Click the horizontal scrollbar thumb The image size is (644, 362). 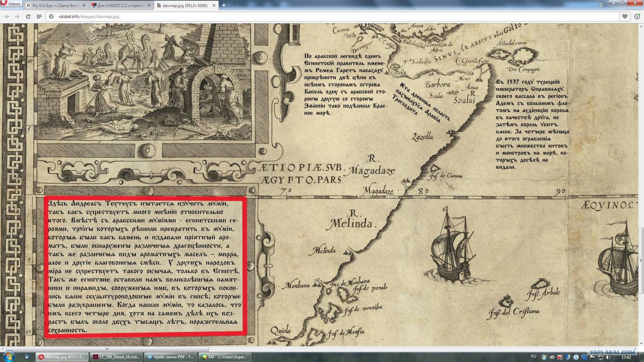107,349
